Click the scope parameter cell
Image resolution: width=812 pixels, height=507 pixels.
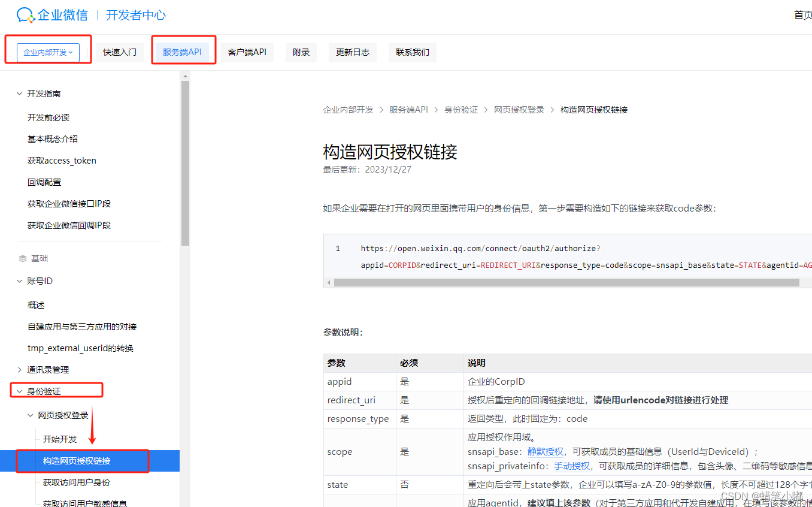pos(360,452)
